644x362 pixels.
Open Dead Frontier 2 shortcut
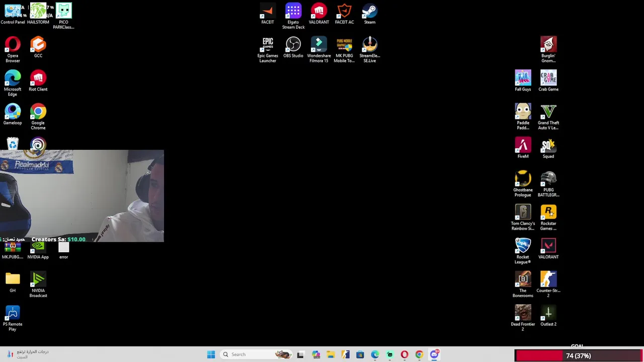coord(523,318)
